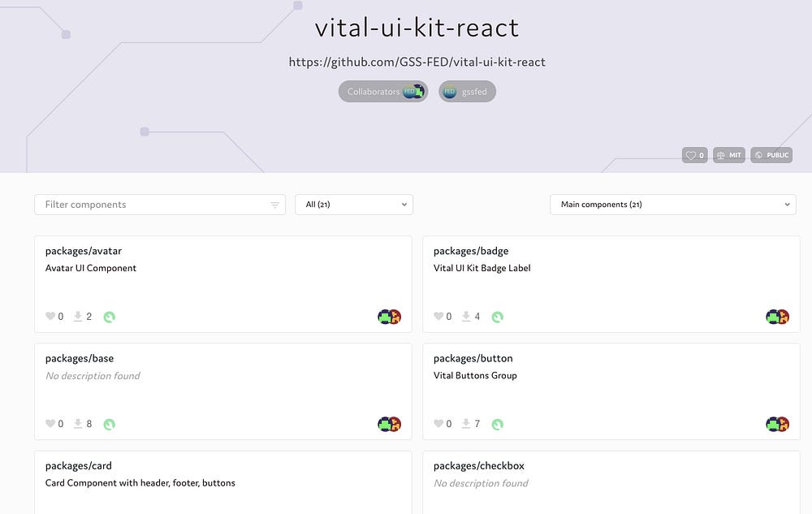Screen dimensions: 812x514
Task: Like the packages/badge component with heart icon
Action: tap(438, 316)
